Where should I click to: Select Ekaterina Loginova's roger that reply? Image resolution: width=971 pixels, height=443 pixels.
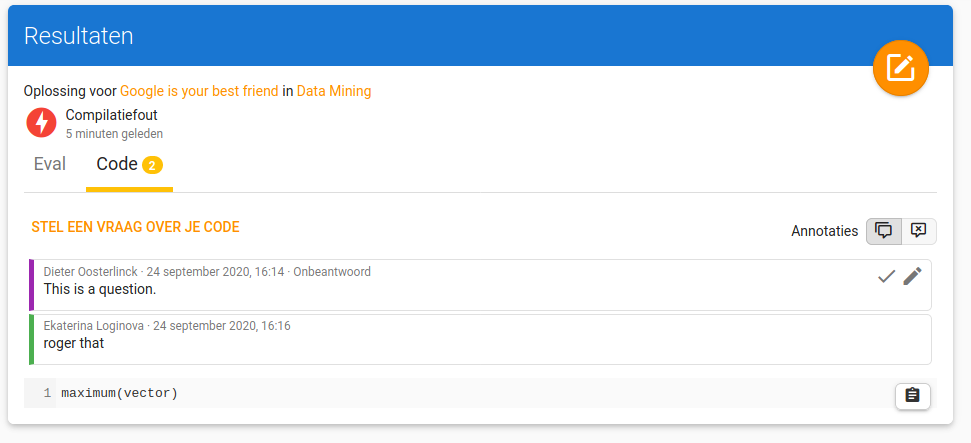pyautogui.click(x=481, y=340)
